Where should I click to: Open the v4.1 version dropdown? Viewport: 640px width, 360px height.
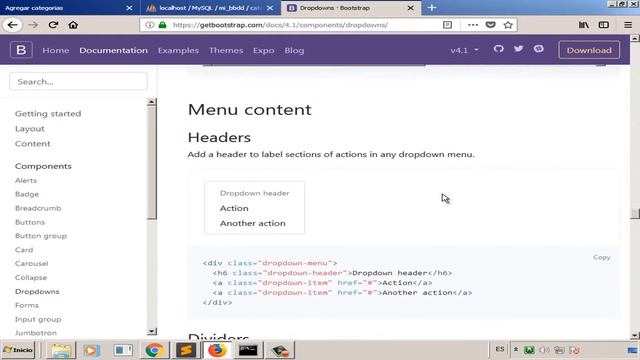click(x=464, y=50)
